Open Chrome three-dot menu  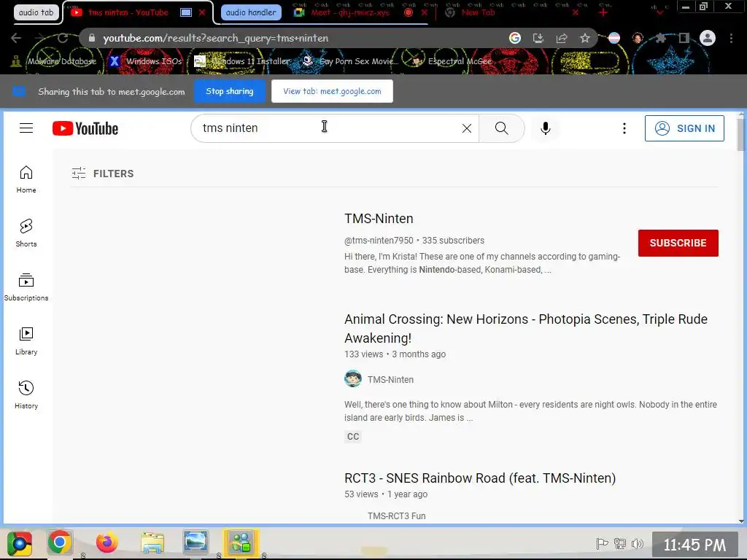pos(731,38)
